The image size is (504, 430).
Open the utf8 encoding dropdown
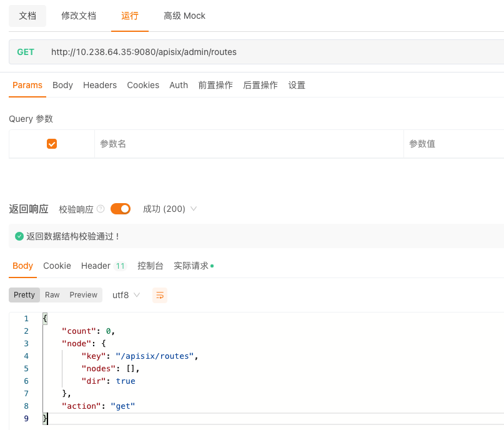[126, 295]
